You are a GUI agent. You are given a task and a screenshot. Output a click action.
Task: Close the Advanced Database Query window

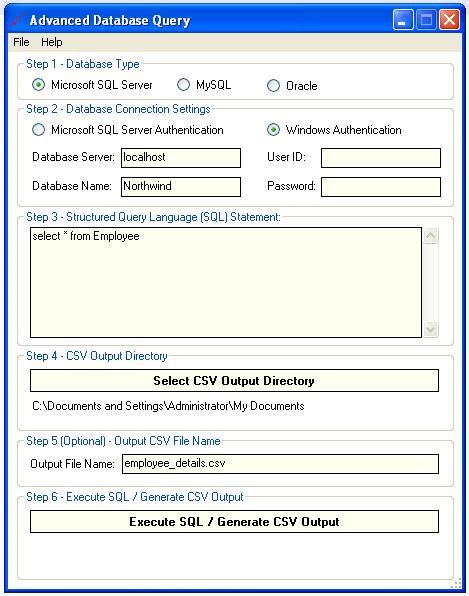(x=449, y=20)
